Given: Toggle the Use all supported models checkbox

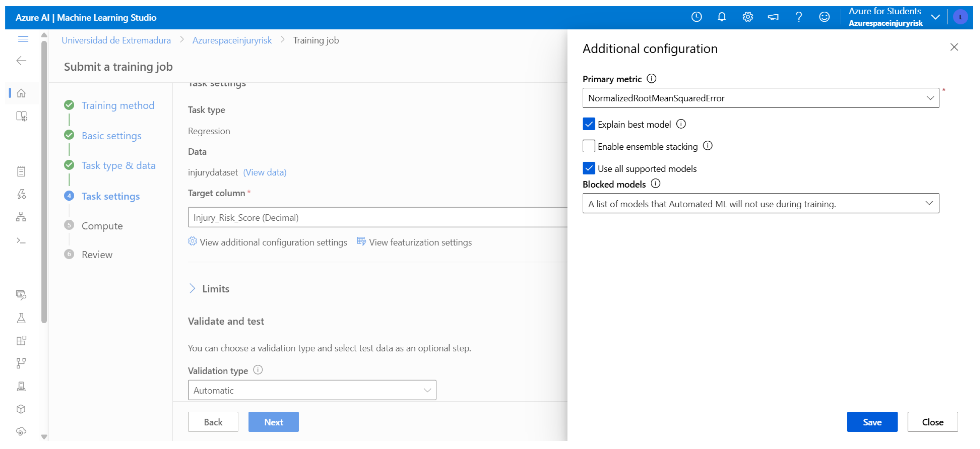Looking at the screenshot, I should pyautogui.click(x=589, y=168).
